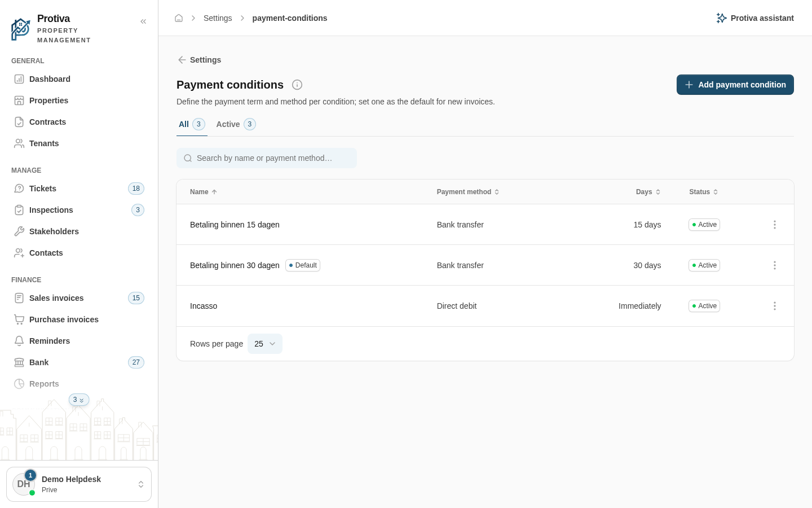Open the Bank page
The width and height of the screenshot is (812, 508).
coord(79,362)
